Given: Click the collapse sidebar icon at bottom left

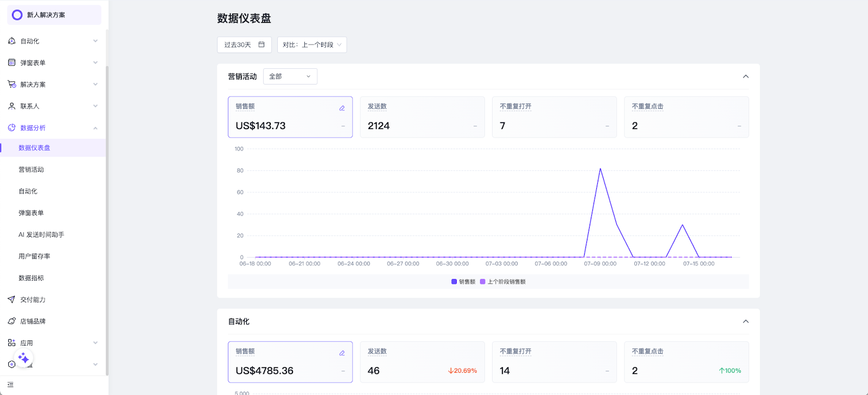Looking at the screenshot, I should pyautogui.click(x=10, y=385).
